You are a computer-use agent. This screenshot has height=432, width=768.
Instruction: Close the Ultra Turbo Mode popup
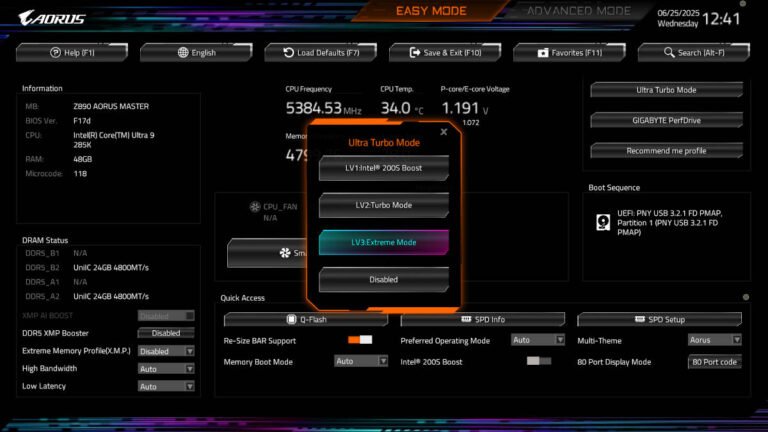tap(444, 132)
